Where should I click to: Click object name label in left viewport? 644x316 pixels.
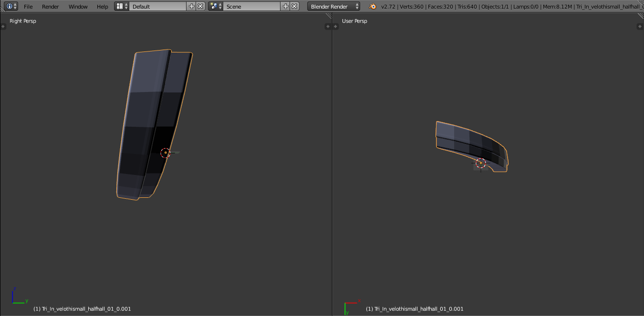(x=82, y=309)
